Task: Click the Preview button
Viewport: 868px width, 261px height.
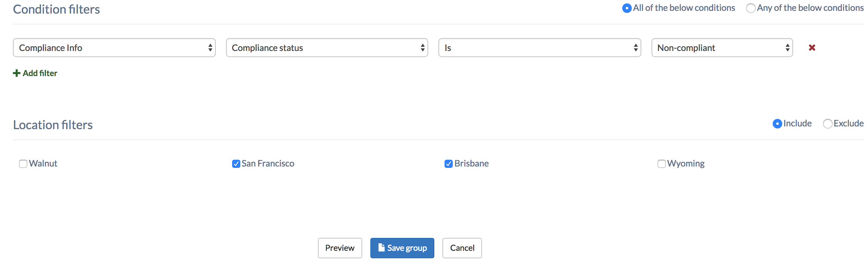Action: [x=340, y=248]
